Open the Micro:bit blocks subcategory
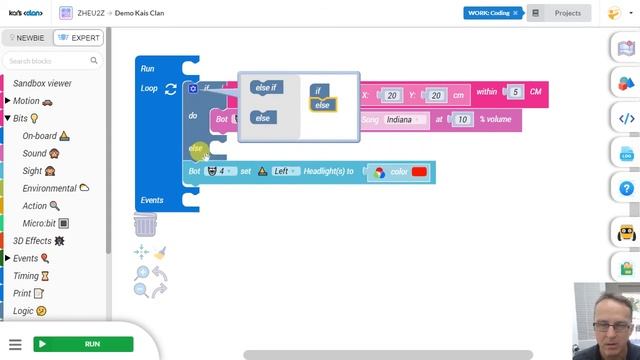640x360 pixels. pos(45,223)
